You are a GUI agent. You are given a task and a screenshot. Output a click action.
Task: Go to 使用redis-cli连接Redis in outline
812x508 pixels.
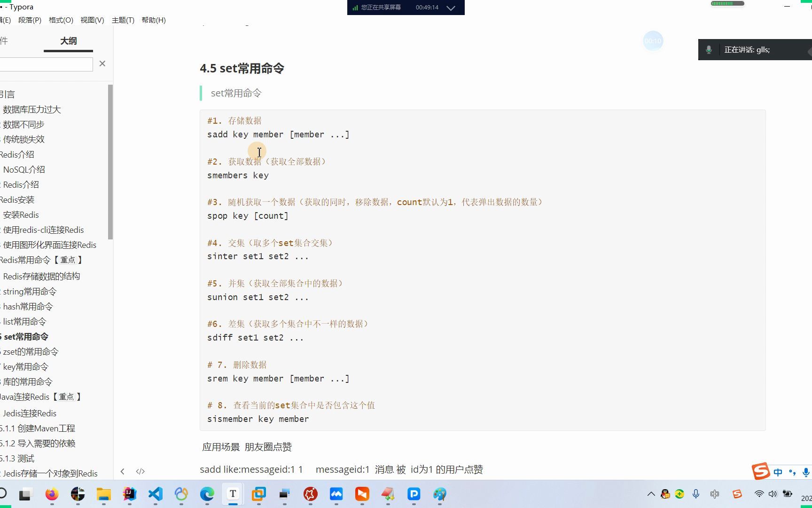tap(43, 230)
